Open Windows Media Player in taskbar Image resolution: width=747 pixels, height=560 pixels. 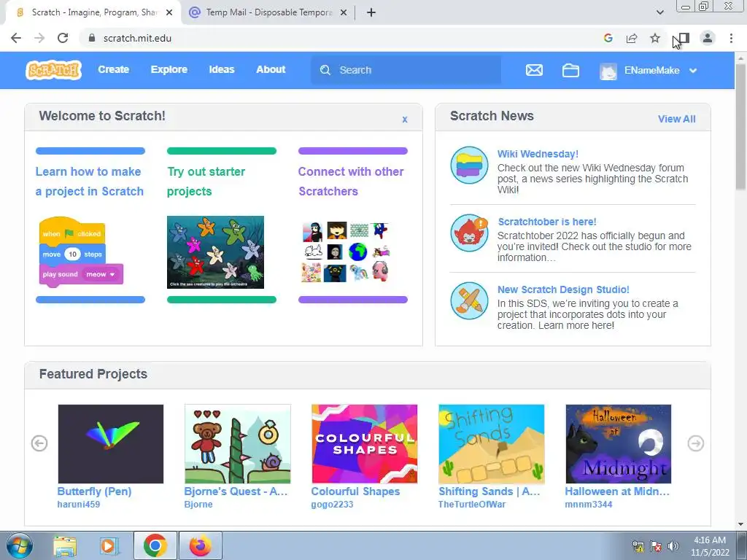[x=109, y=546]
